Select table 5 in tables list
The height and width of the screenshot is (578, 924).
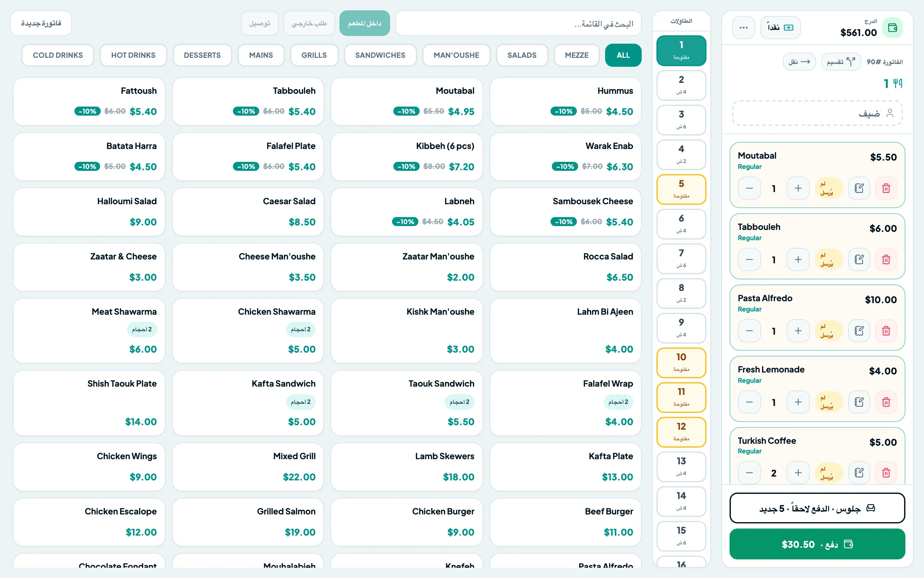681,189
